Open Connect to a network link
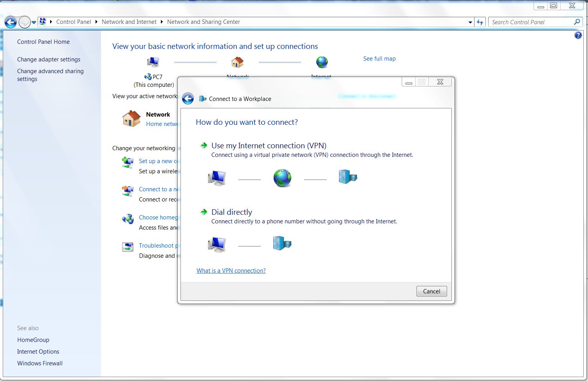Screen dimensions: 588x381 (x=158, y=189)
